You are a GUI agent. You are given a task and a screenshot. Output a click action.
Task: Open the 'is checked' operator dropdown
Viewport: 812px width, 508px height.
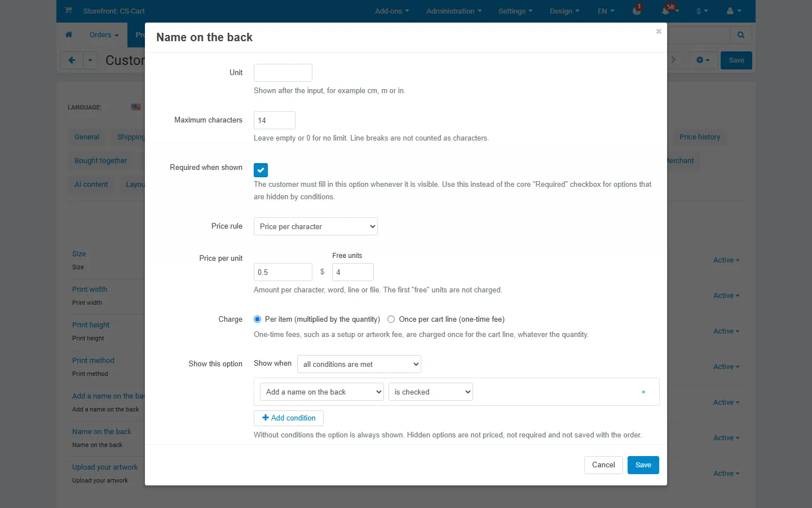tap(431, 392)
